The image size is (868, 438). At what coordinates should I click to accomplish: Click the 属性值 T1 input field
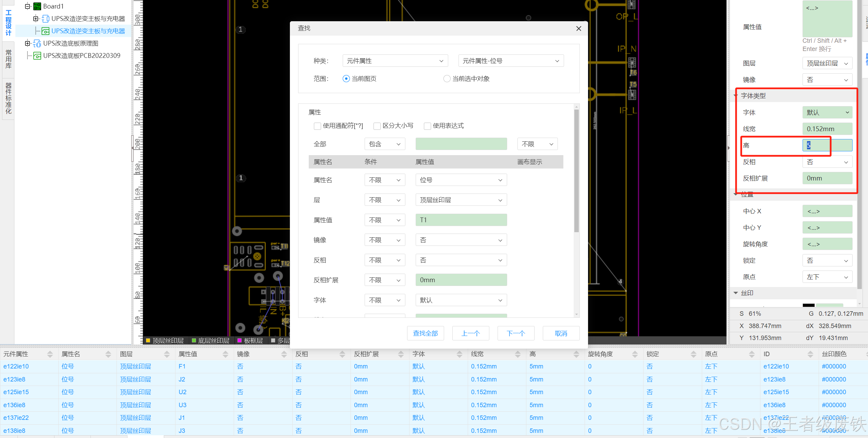point(461,220)
